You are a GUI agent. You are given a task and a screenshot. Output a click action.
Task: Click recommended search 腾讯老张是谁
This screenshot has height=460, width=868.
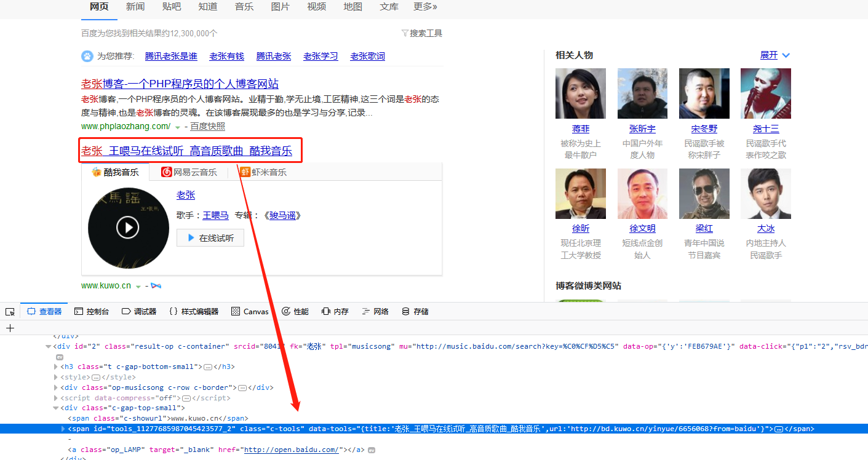point(171,56)
